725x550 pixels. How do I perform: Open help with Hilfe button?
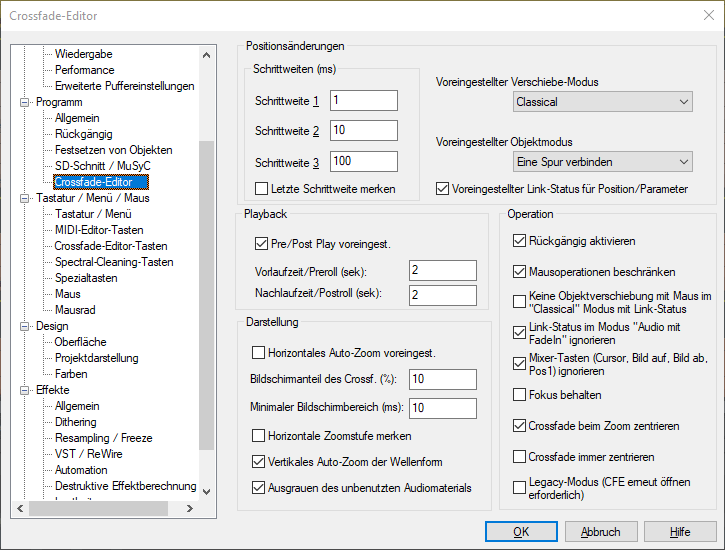[x=680, y=532]
